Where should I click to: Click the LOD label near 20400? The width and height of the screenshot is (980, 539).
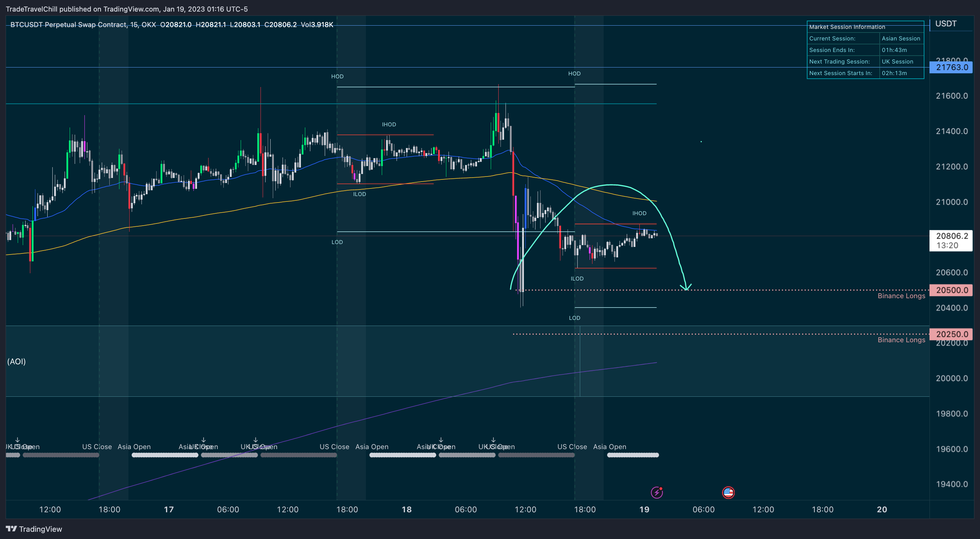pos(574,318)
